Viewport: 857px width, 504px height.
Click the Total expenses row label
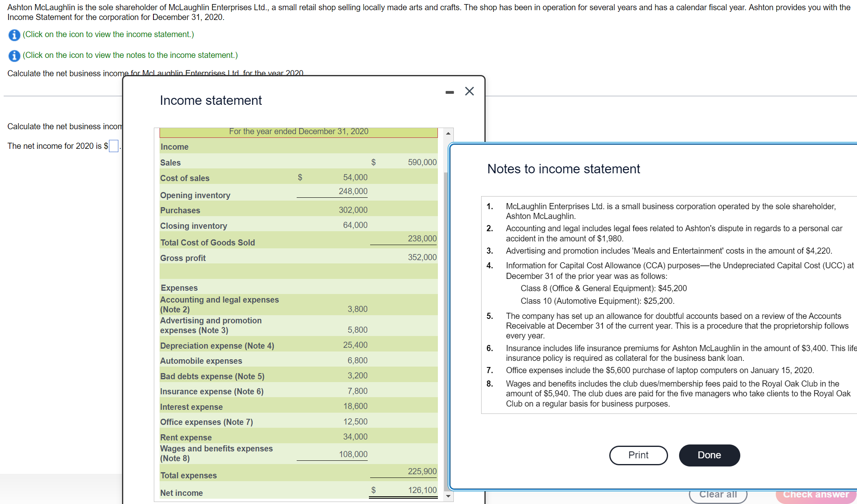click(x=188, y=475)
